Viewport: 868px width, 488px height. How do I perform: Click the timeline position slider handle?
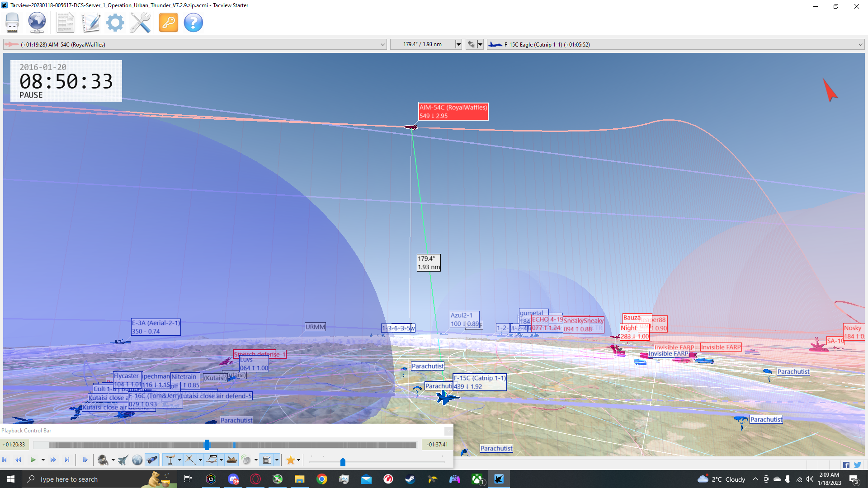207,445
